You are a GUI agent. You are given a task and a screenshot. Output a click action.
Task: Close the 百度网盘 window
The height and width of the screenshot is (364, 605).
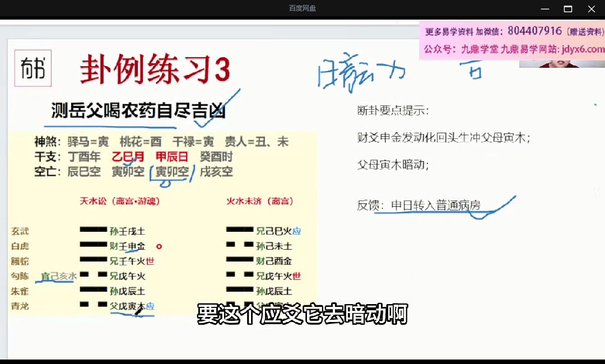pyautogui.click(x=592, y=8)
